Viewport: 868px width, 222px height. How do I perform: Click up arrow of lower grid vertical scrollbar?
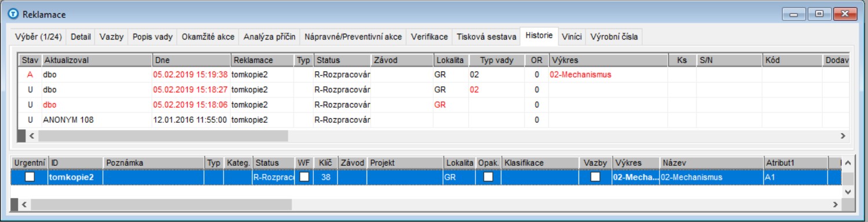click(x=848, y=162)
